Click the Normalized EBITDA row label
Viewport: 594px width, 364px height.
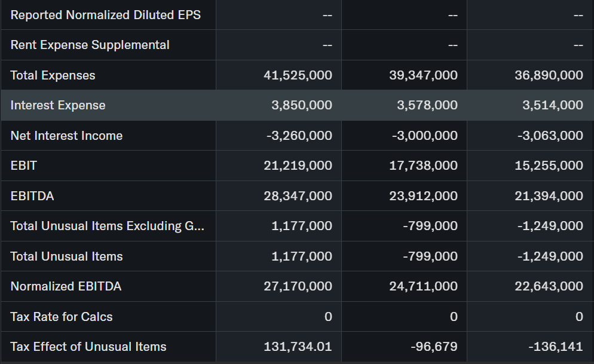click(66, 286)
